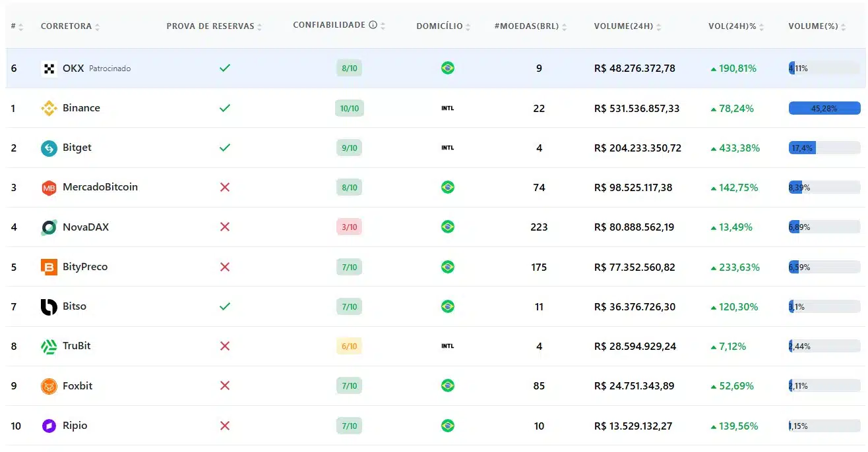Sort by the Corretora column header
The width and height of the screenshot is (868, 452).
coord(70,26)
